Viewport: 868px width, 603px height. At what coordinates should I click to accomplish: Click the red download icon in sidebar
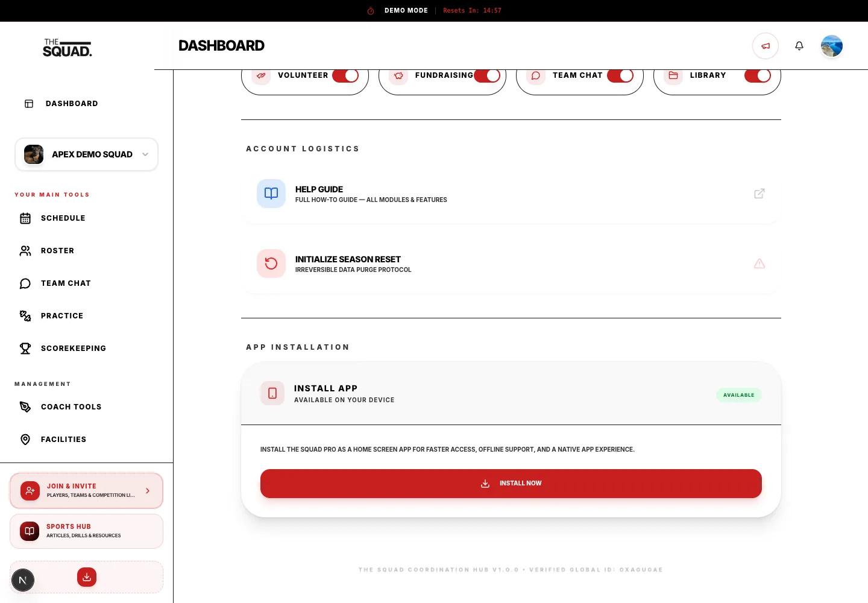click(x=87, y=577)
